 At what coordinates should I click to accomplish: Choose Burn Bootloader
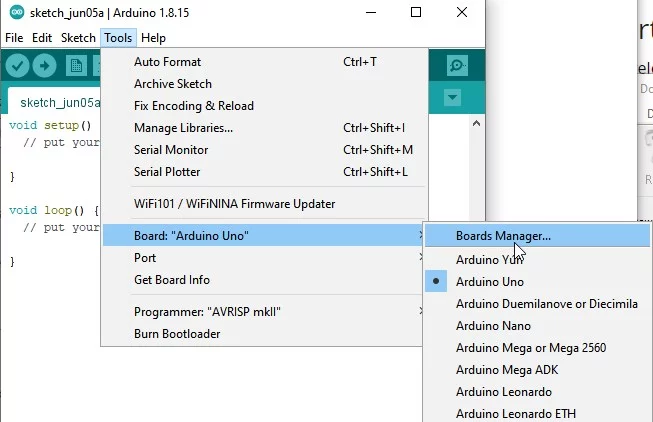(263, 334)
